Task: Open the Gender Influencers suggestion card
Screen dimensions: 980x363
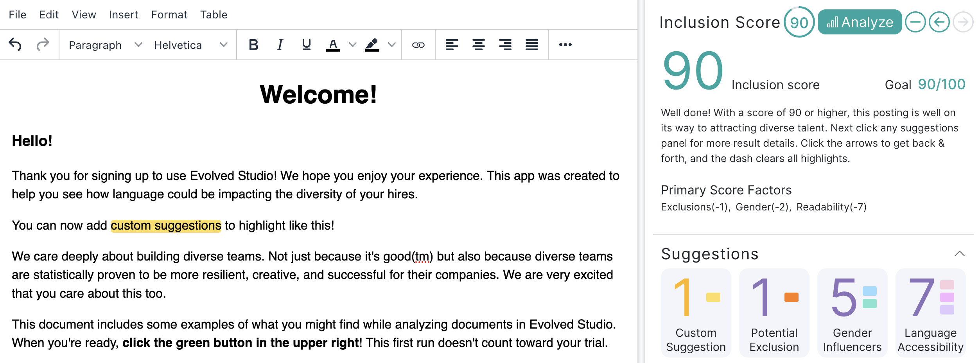Action: (853, 313)
